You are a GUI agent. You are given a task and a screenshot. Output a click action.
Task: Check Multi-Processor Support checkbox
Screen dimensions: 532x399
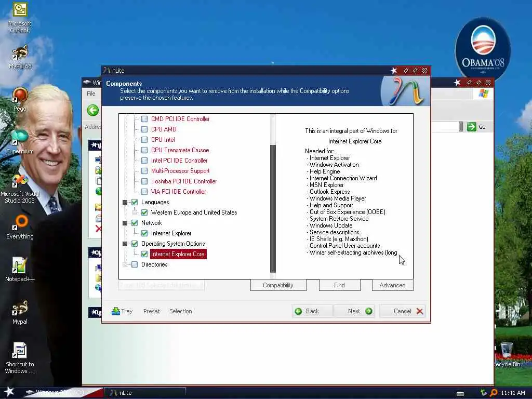pos(144,171)
